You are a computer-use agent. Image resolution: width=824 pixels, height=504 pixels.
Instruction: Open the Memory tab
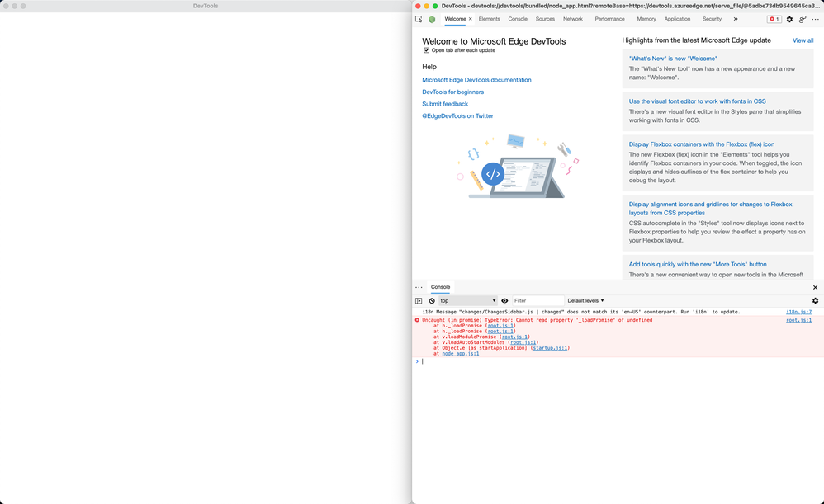(646, 19)
